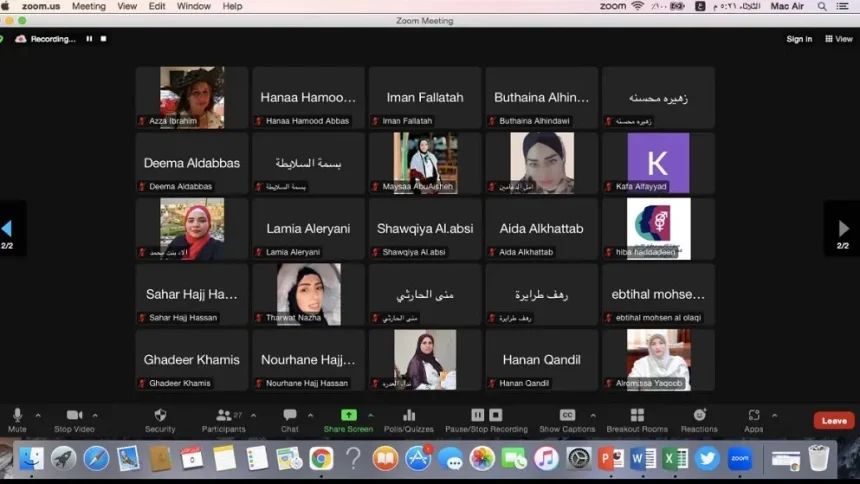Open the Meeting menu
This screenshot has width=860, height=484.
[x=88, y=6]
